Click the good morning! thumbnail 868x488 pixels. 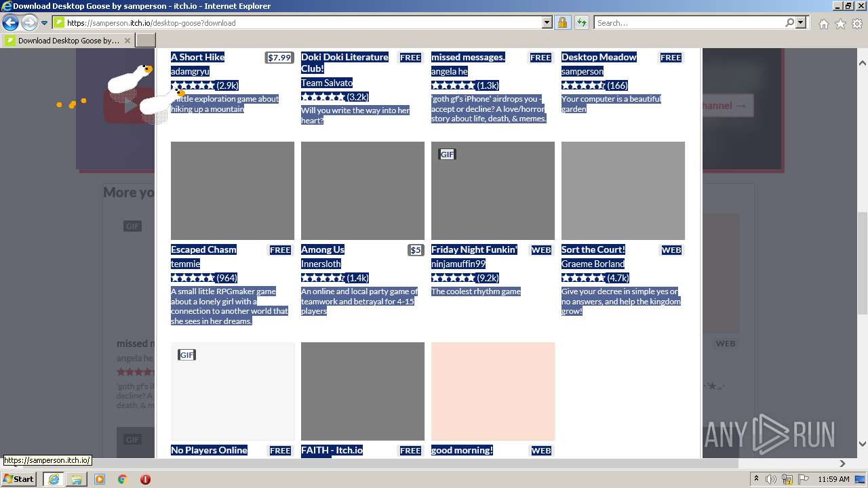(493, 391)
